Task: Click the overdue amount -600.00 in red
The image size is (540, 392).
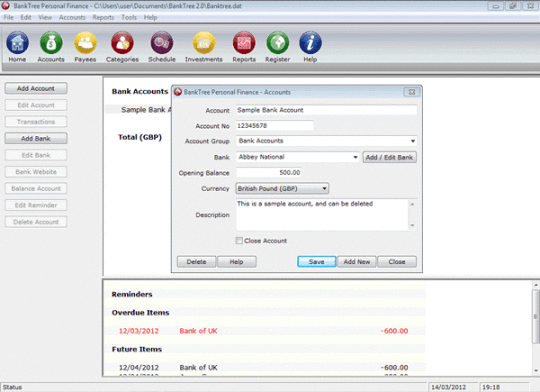Action: click(x=394, y=331)
